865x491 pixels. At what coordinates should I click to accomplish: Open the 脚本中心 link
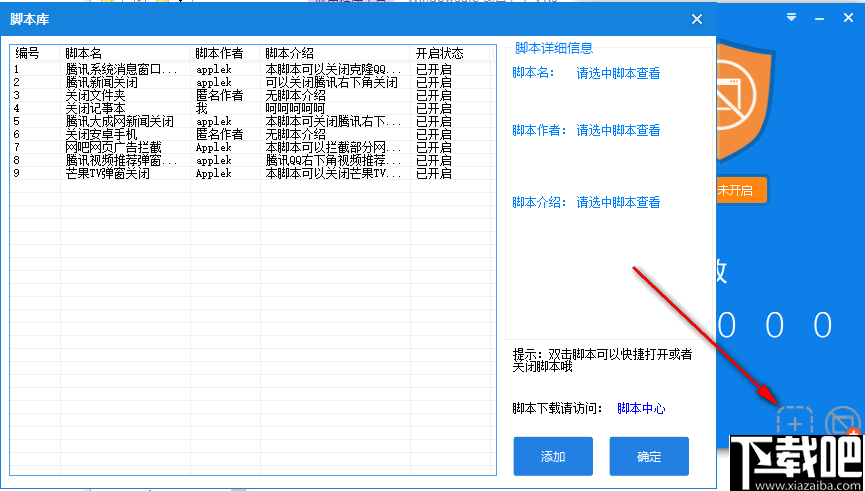[x=641, y=409]
